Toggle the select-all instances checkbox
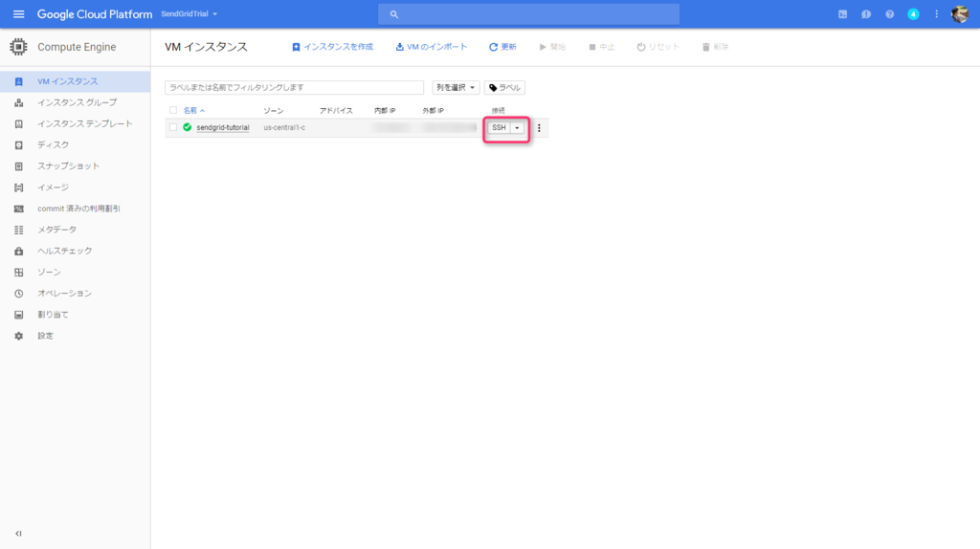 coord(173,111)
